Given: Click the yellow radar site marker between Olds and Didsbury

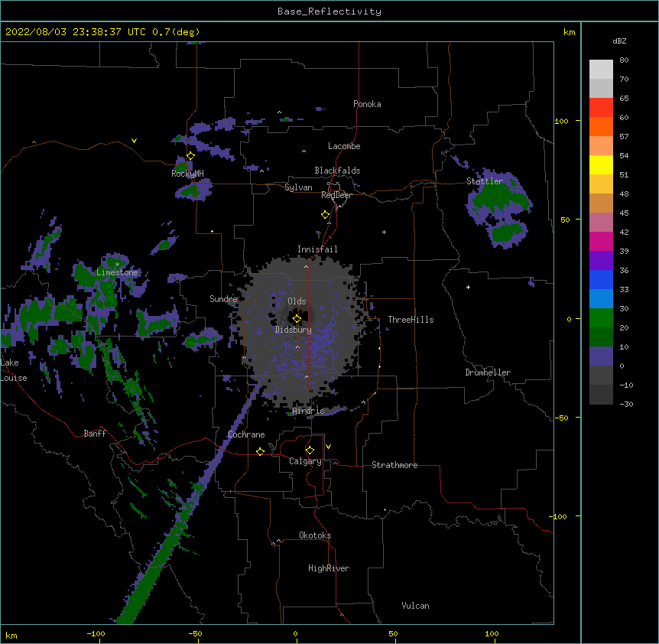Looking at the screenshot, I should point(297,319).
